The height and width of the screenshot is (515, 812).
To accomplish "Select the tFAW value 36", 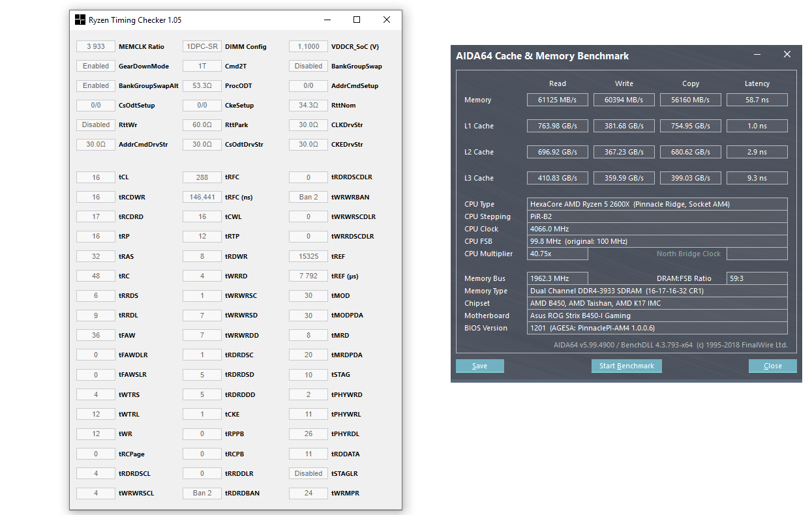I will [96, 335].
